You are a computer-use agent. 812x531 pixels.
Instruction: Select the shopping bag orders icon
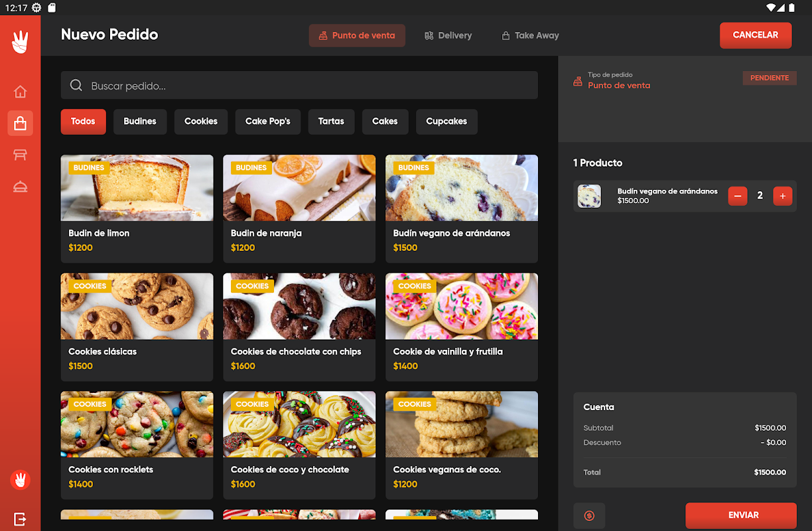point(20,123)
